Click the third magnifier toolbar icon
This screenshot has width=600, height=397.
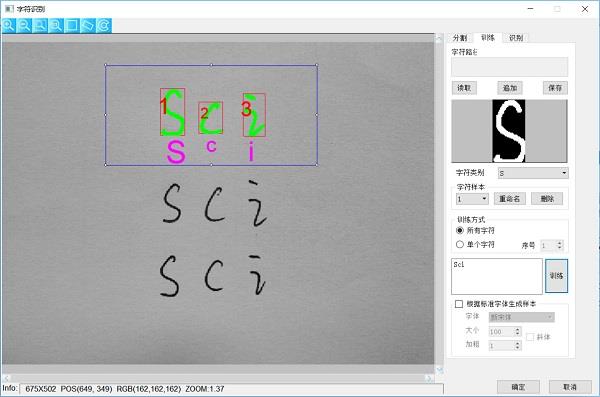click(x=40, y=26)
